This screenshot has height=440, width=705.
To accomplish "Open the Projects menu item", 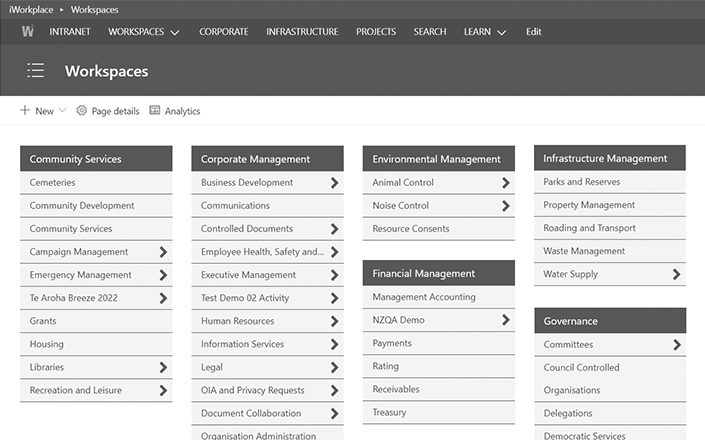I will click(376, 32).
